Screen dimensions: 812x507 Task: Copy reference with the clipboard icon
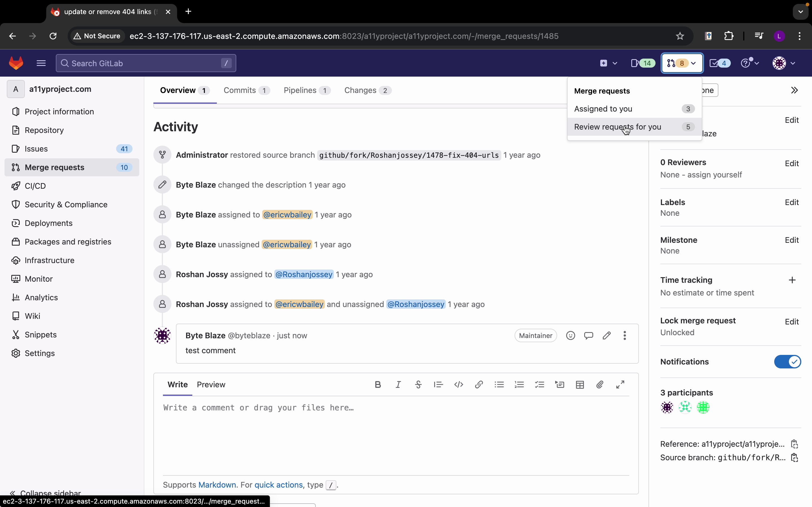point(794,444)
